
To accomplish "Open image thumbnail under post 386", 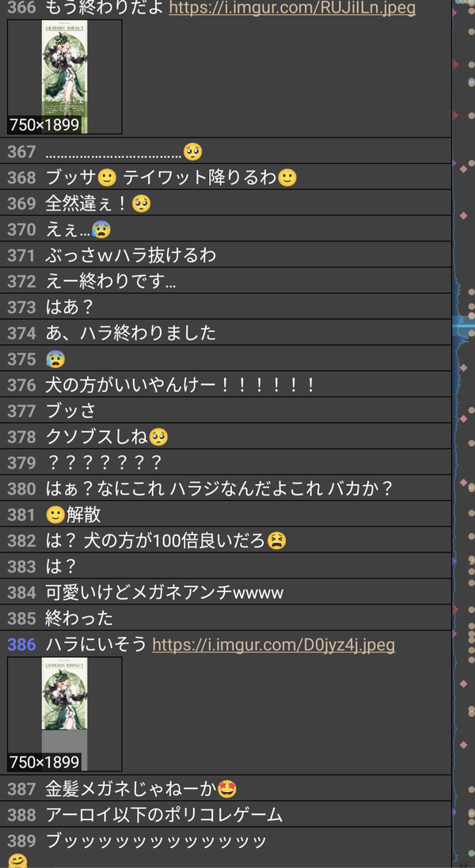I will 65,714.
